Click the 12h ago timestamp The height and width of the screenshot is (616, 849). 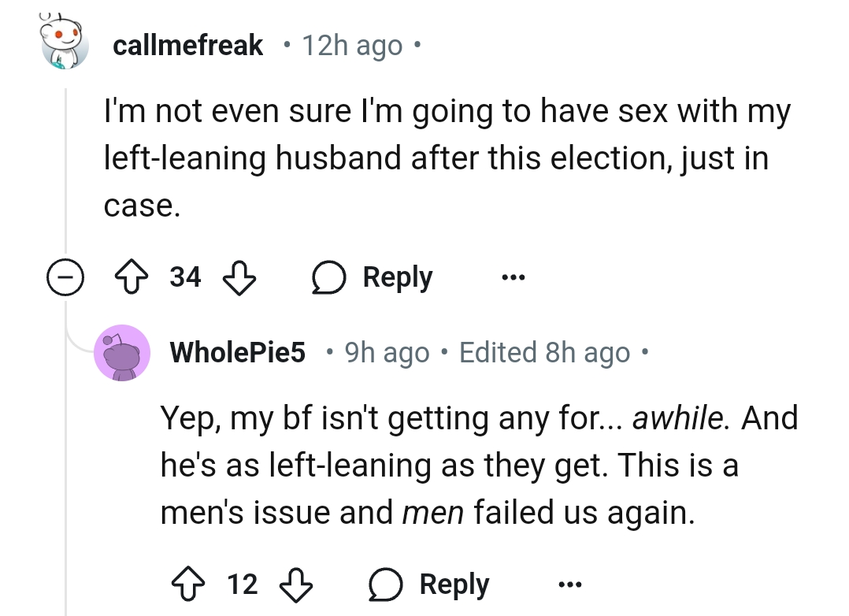tap(352, 45)
